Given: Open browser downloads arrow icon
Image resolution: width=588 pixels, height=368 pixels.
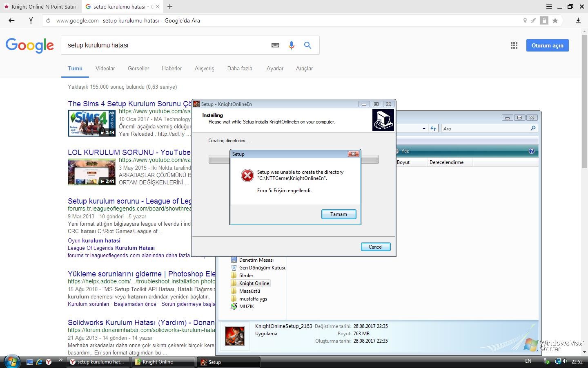Looking at the screenshot, I should tap(578, 20).
